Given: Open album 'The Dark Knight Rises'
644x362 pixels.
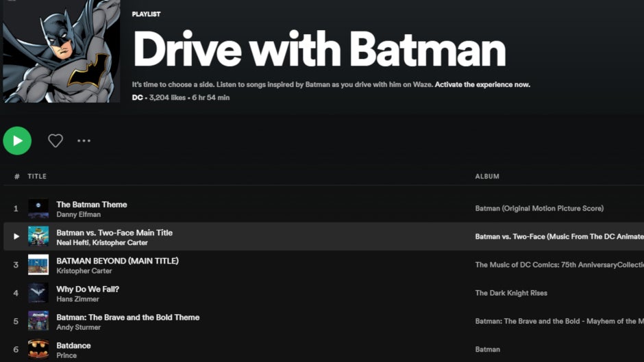Looking at the screenshot, I should tap(511, 293).
